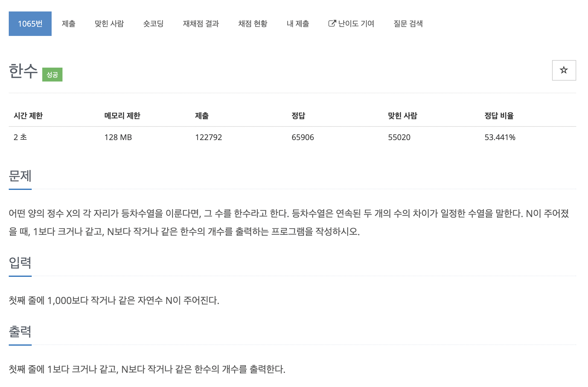Open the 재채점 결과 tab

(201, 24)
